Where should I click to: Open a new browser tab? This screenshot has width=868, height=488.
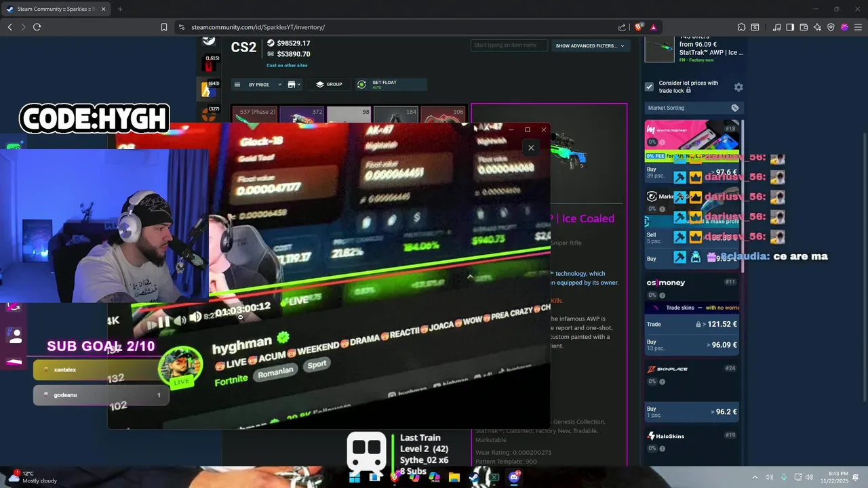pyautogui.click(x=120, y=9)
